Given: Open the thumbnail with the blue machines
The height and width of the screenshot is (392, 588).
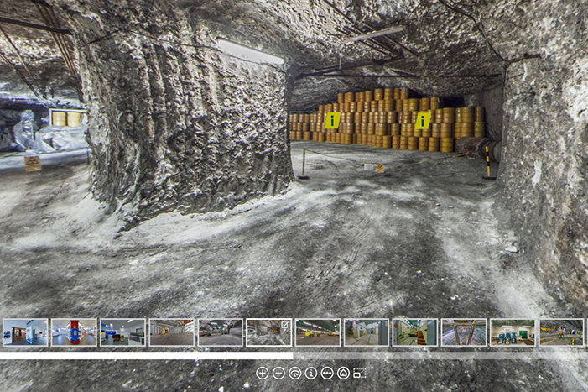Looking at the screenshot, I should coord(513,332).
